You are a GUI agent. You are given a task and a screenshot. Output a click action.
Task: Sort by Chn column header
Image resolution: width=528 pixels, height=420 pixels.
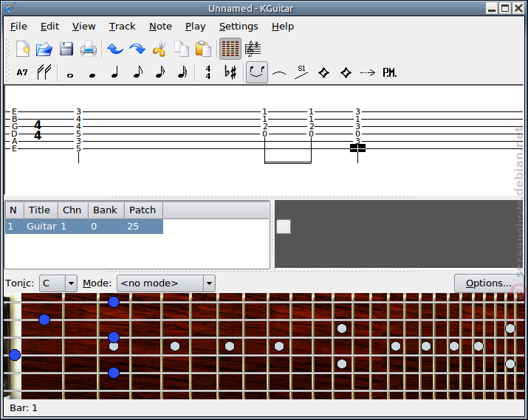click(72, 210)
